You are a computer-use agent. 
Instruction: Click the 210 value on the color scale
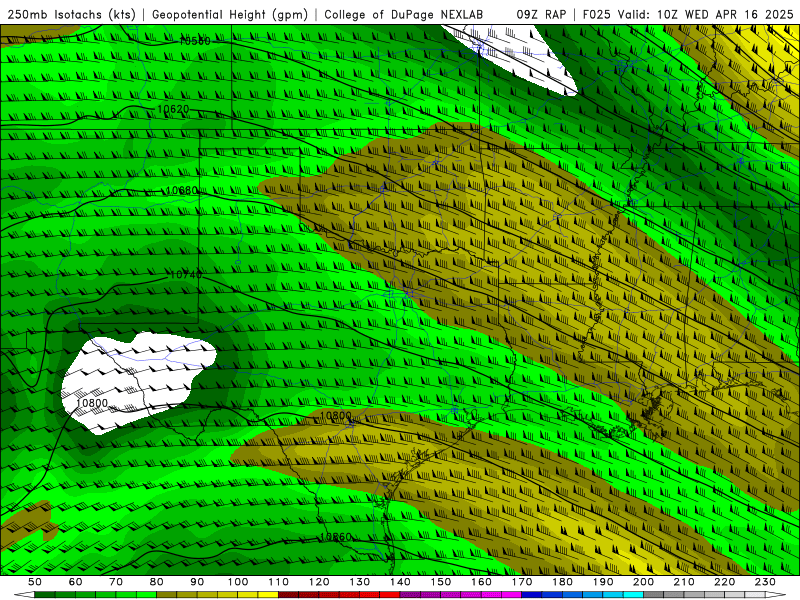(684, 582)
